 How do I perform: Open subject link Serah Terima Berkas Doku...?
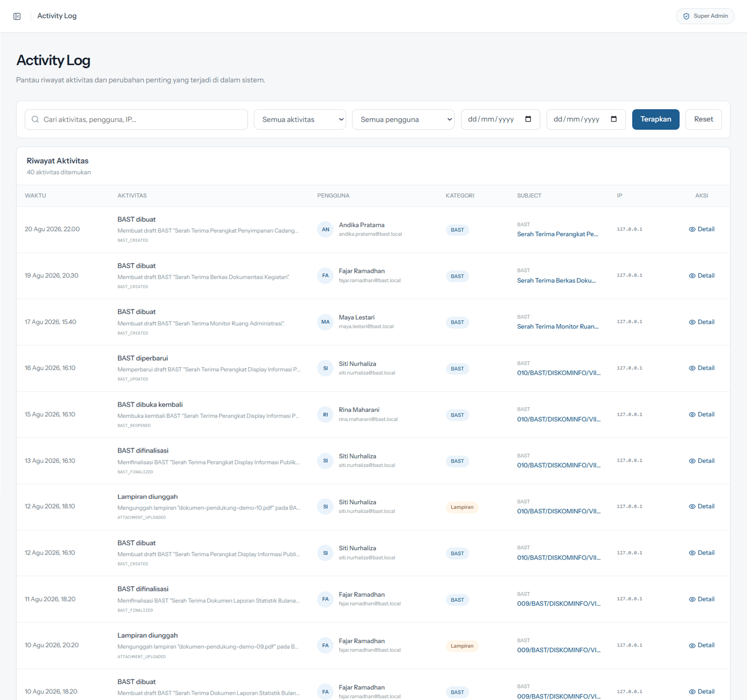556,280
